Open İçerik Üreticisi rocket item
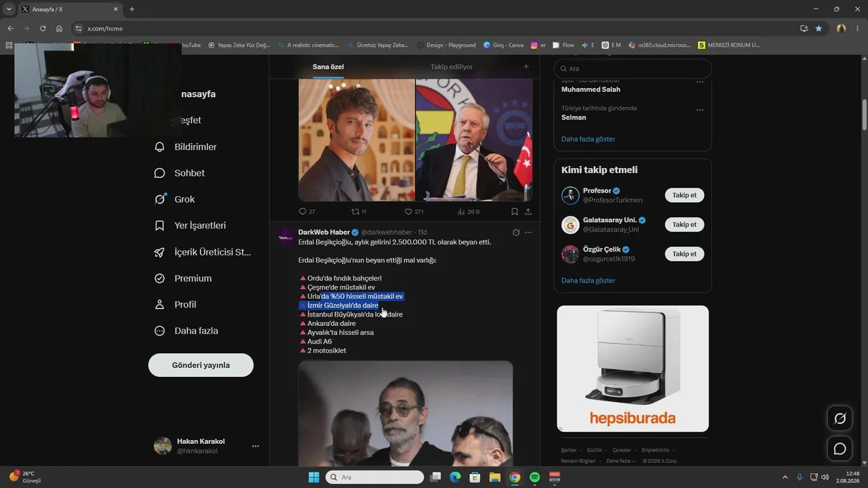 pos(203,252)
